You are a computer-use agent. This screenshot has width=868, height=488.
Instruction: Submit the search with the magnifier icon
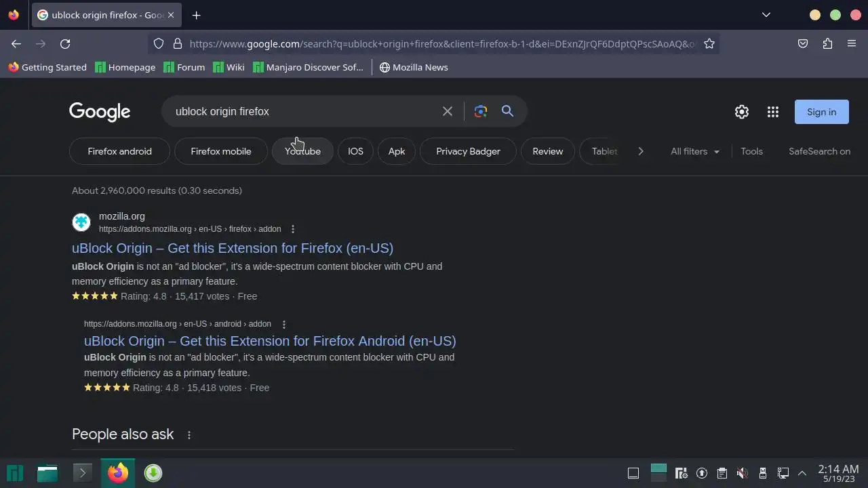pos(507,111)
